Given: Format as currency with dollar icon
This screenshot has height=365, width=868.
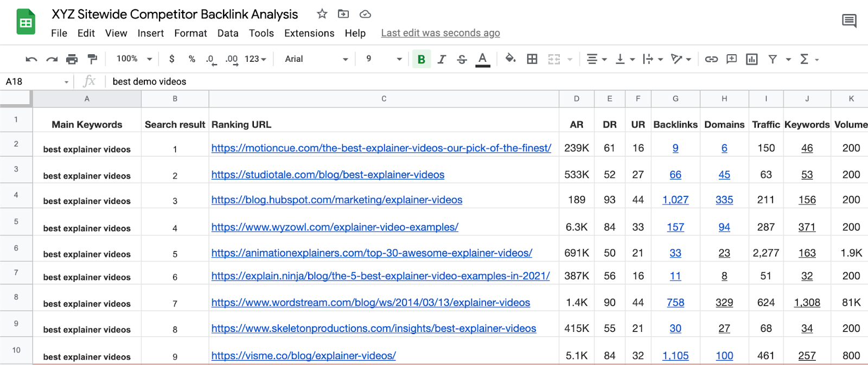Looking at the screenshot, I should pyautogui.click(x=172, y=59).
